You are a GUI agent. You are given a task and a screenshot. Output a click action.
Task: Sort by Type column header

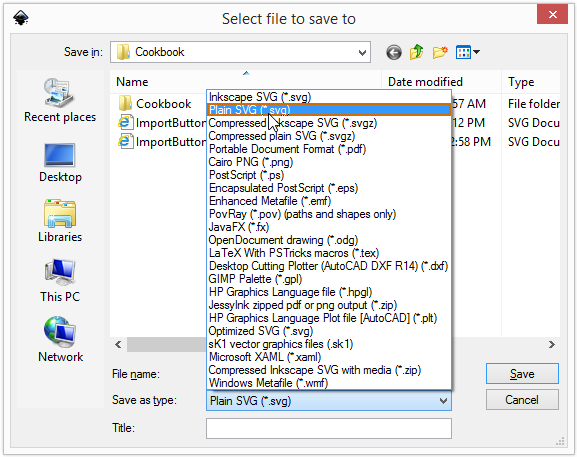[x=531, y=82]
